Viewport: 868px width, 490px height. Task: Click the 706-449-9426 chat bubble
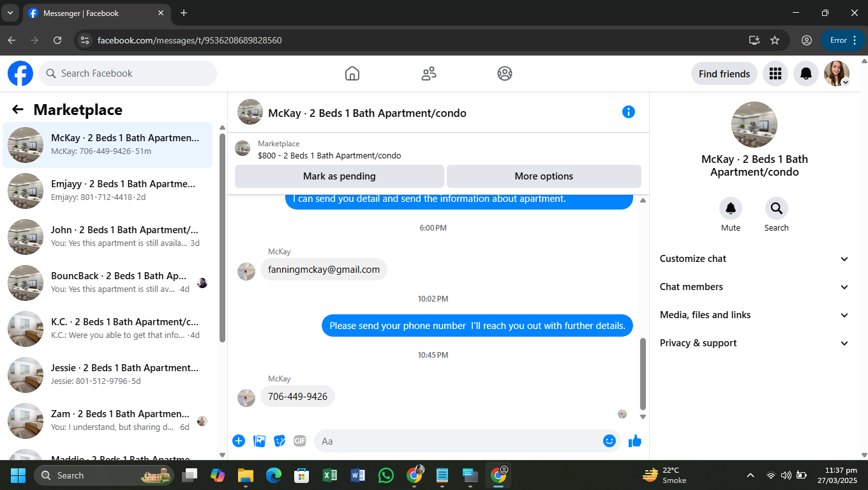point(297,397)
